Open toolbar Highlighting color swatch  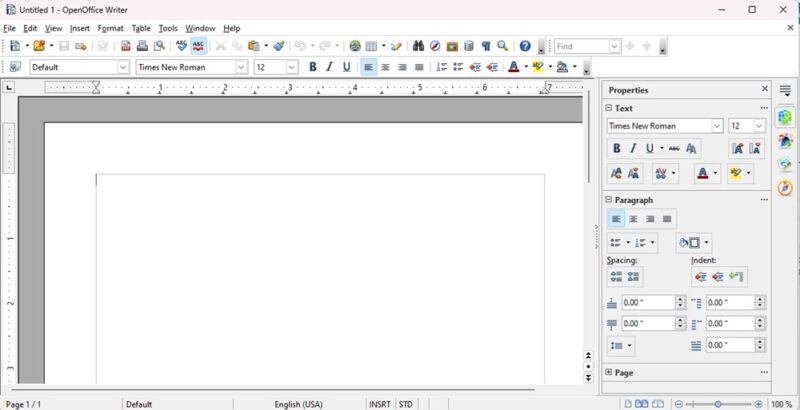click(538, 67)
